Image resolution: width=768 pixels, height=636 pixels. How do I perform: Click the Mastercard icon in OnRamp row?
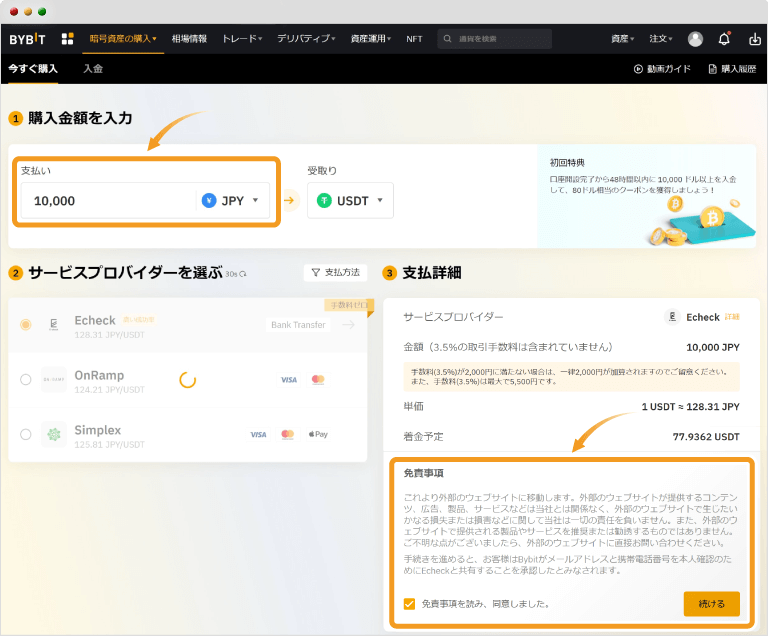pyautogui.click(x=318, y=379)
